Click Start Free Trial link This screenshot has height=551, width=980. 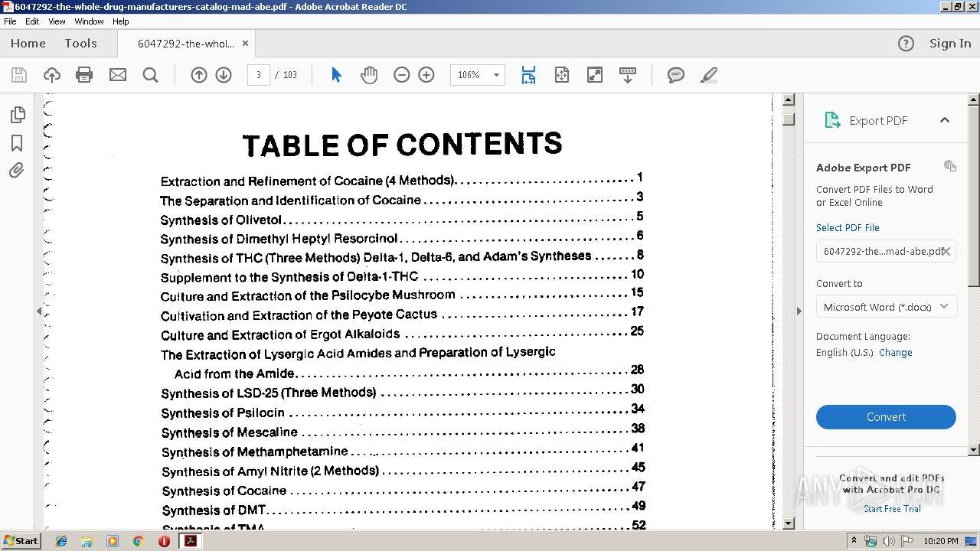[x=892, y=509]
